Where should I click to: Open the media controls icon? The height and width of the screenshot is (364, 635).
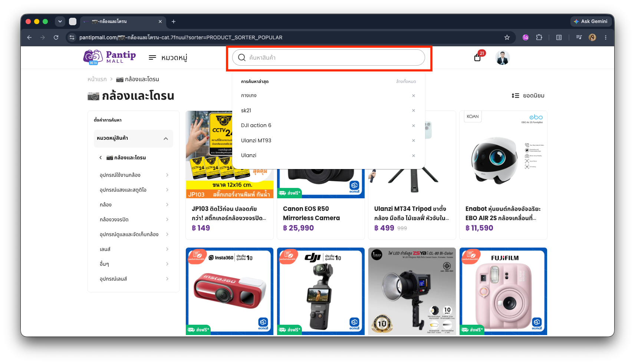579,37
